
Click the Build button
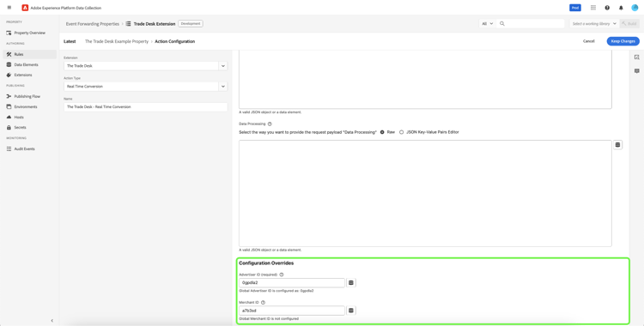[x=629, y=24]
